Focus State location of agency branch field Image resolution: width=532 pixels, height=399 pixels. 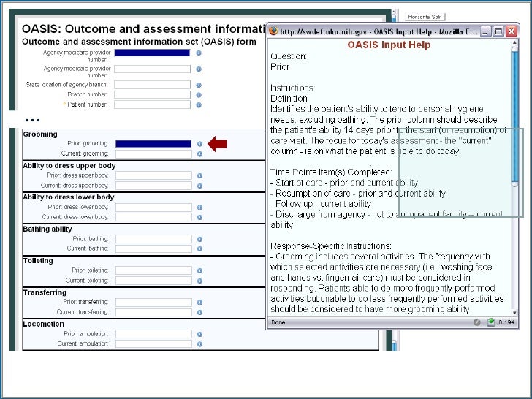152,85
